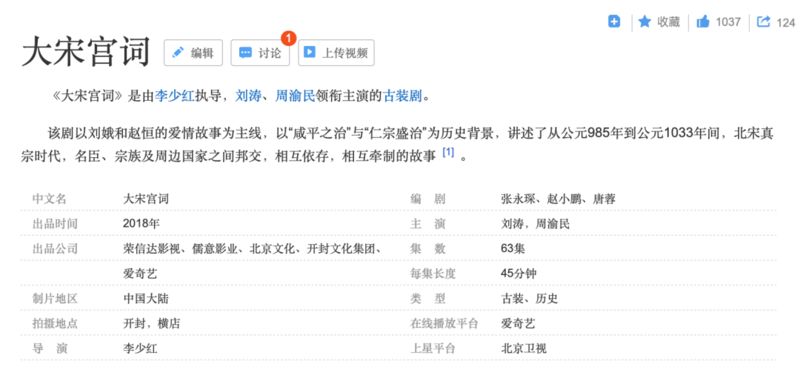Follow the 古装剧 genre link

(403, 96)
